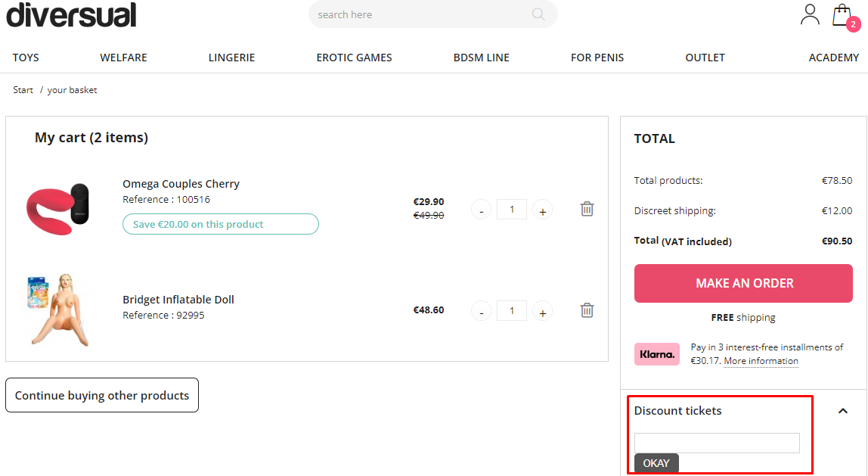Click the My cart (2 items) heading
This screenshot has height=476, width=868.
pos(91,138)
